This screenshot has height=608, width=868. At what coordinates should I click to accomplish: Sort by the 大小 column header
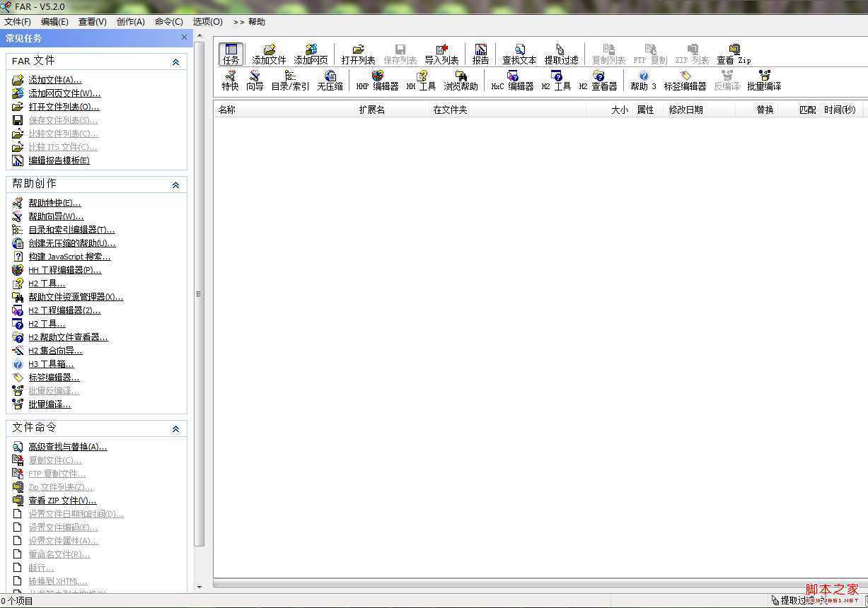pyautogui.click(x=609, y=110)
